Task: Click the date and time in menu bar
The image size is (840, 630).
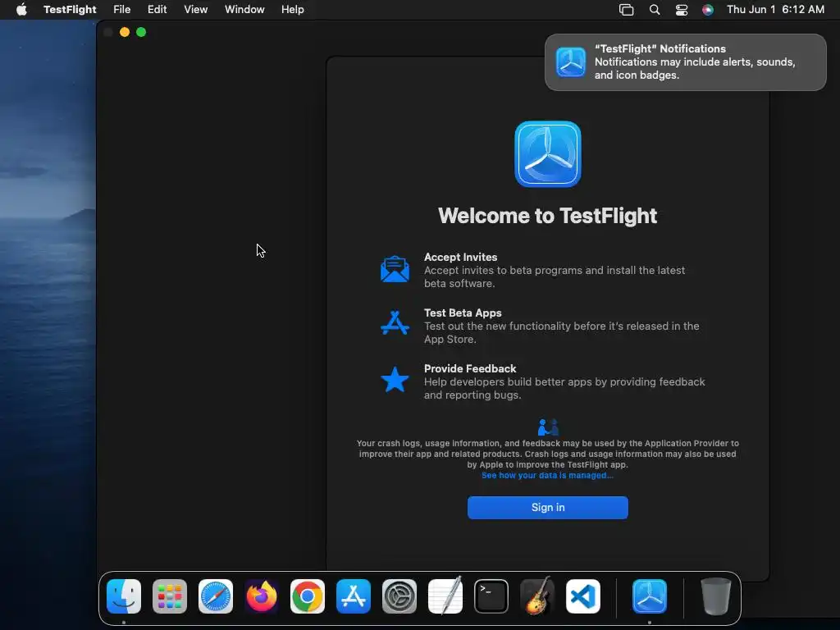Action: point(775,9)
